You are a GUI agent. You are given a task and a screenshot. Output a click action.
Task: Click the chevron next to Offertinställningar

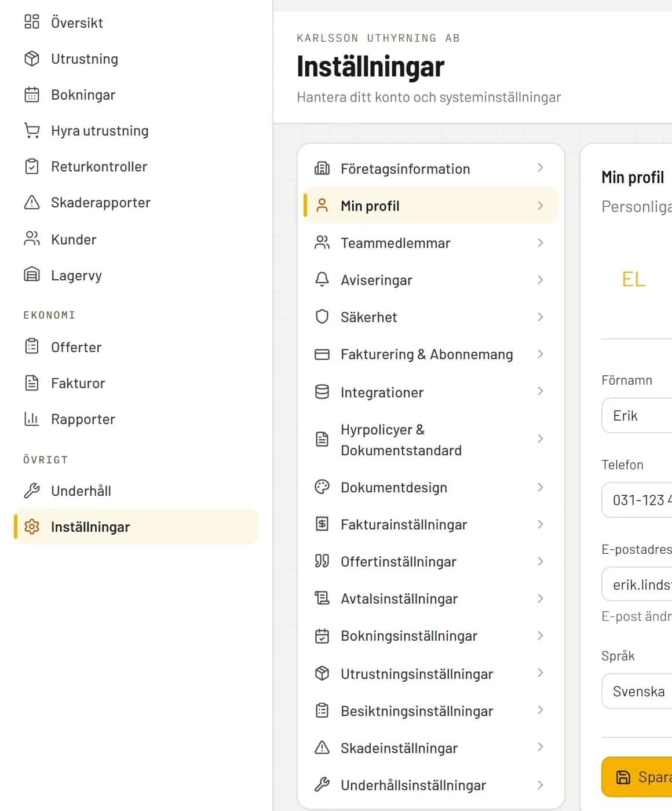coord(540,561)
